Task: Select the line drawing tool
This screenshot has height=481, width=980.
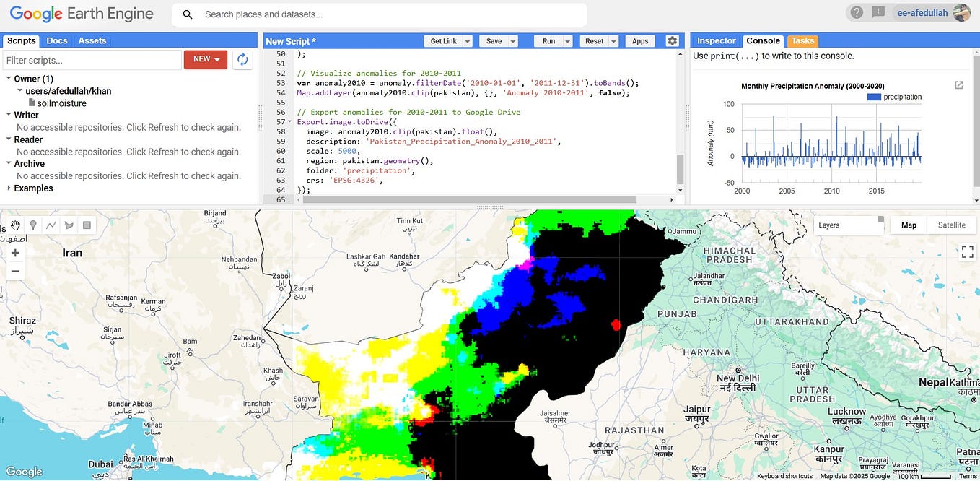Action: point(51,225)
